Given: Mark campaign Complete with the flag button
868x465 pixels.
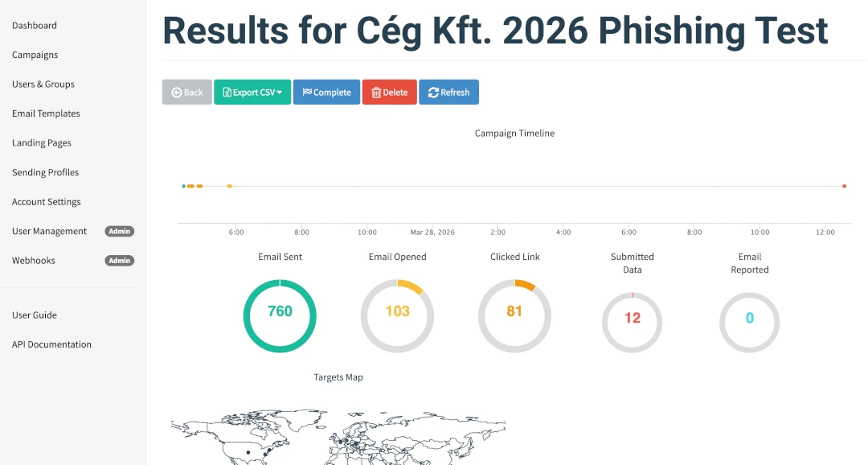Looking at the screenshot, I should point(326,93).
